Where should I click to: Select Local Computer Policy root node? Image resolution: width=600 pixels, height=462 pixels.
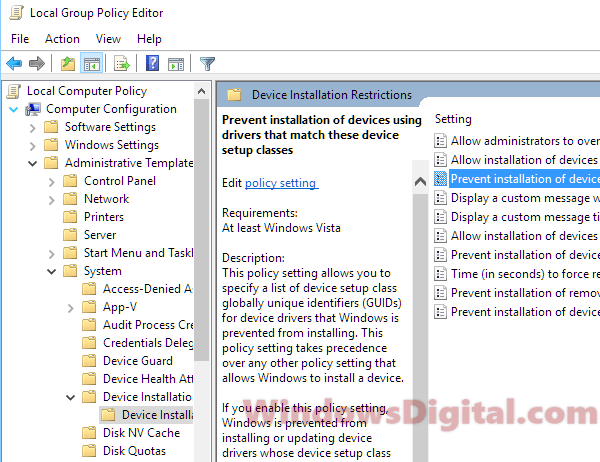[87, 91]
